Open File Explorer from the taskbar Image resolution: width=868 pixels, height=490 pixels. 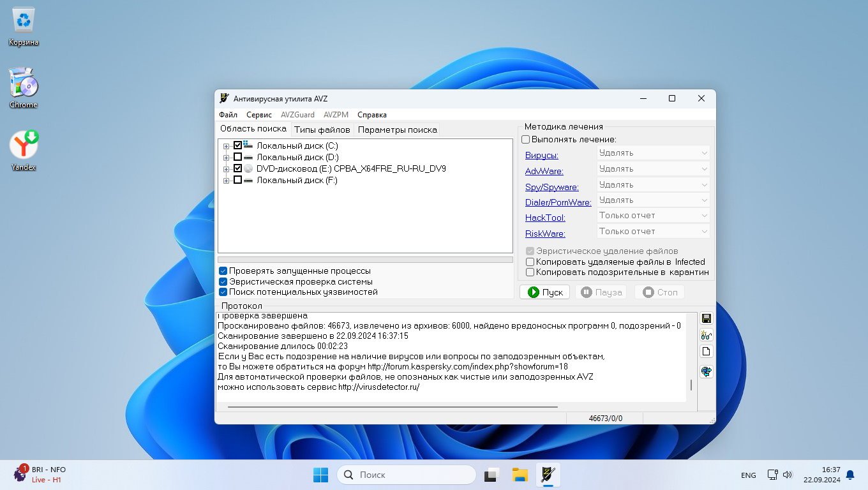[x=520, y=475]
